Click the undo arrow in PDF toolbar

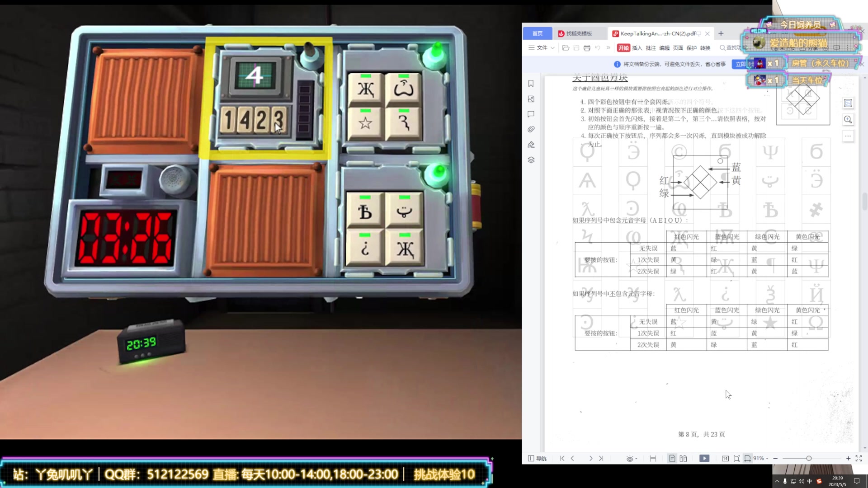click(x=598, y=48)
